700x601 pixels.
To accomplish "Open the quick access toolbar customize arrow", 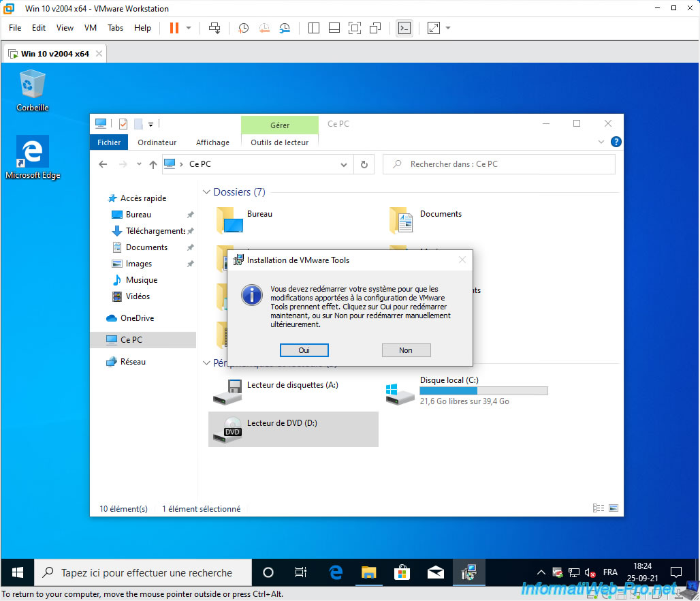I will 151,124.
